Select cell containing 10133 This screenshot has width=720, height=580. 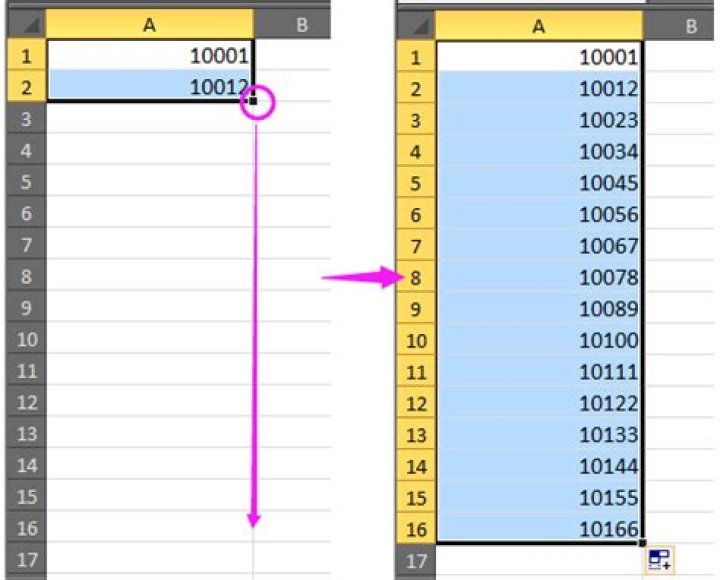pyautogui.click(x=539, y=435)
